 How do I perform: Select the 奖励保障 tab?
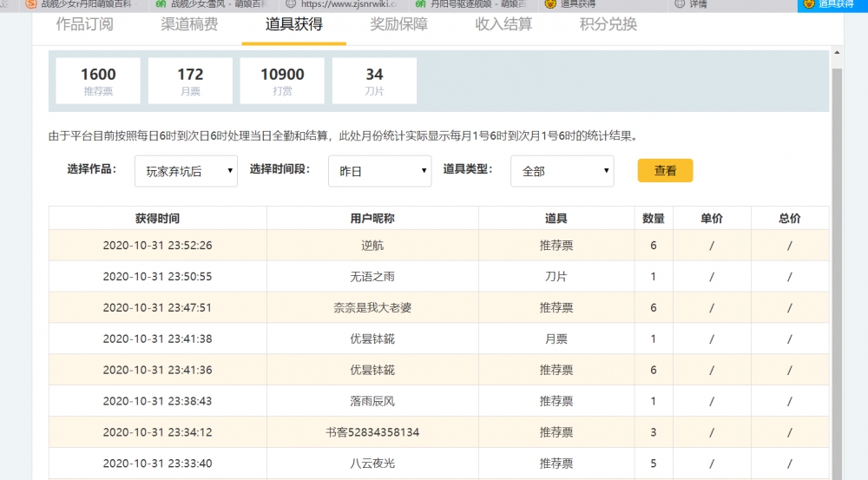398,24
